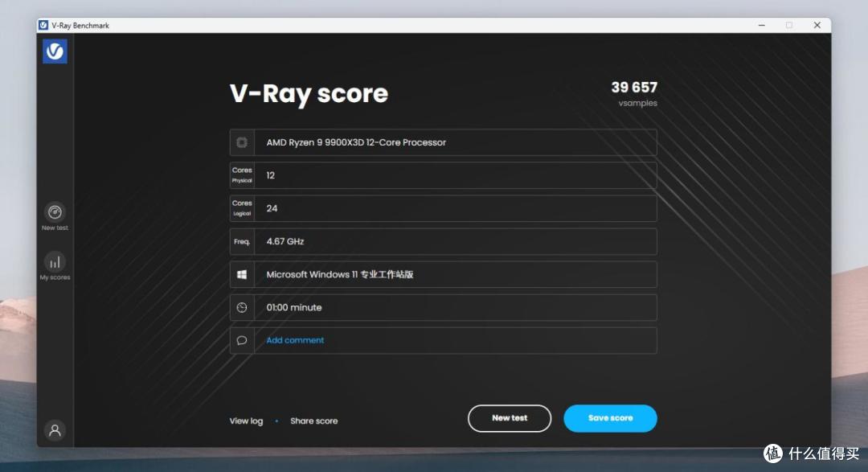868x472 pixels.
Task: Open View log
Action: tap(247, 421)
